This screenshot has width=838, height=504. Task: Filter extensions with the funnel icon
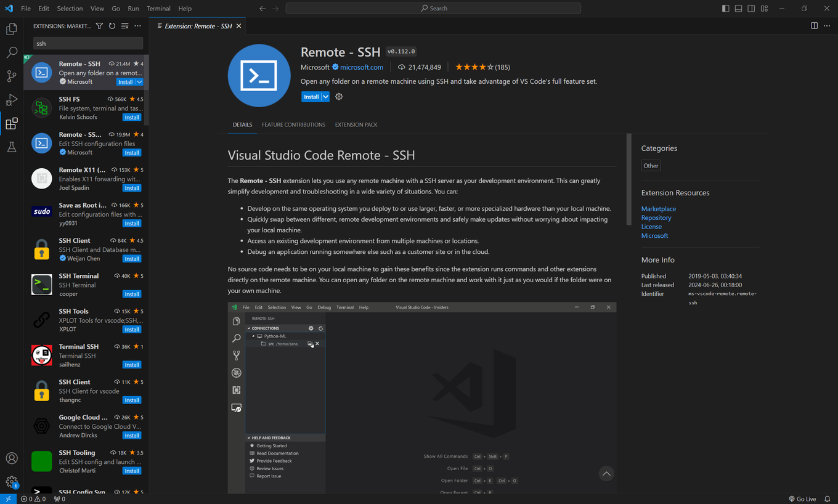pyautogui.click(x=99, y=26)
